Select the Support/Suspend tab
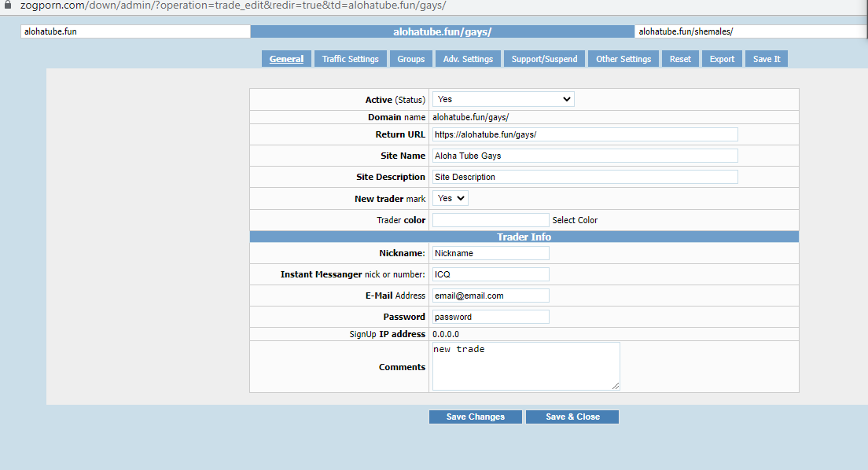This screenshot has width=868, height=470. tap(544, 59)
